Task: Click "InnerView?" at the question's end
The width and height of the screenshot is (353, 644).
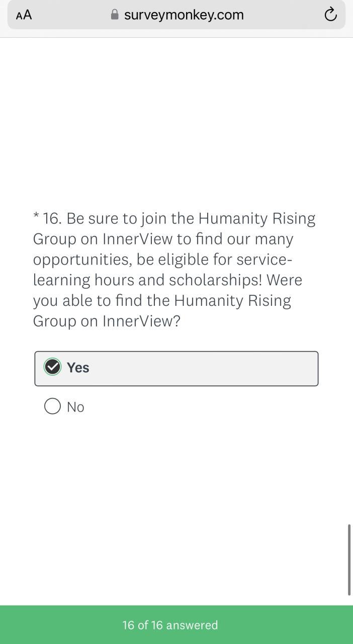Action: [141, 321]
